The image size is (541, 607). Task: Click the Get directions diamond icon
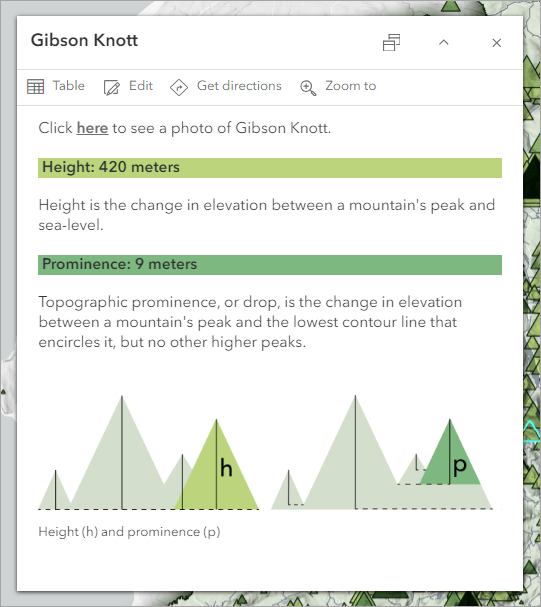[x=179, y=87]
